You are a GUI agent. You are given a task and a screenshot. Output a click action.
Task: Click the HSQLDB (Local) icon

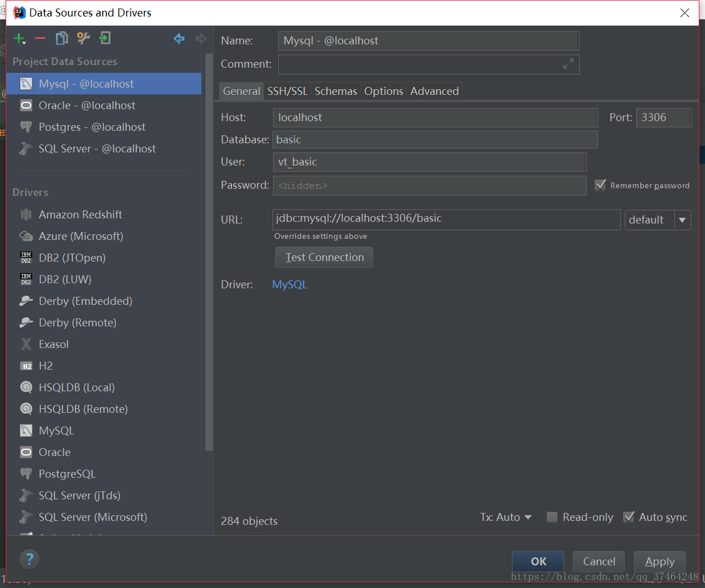[x=26, y=387]
